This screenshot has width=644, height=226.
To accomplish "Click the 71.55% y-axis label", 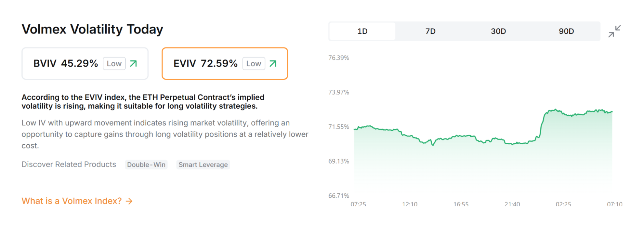I will [x=339, y=127].
